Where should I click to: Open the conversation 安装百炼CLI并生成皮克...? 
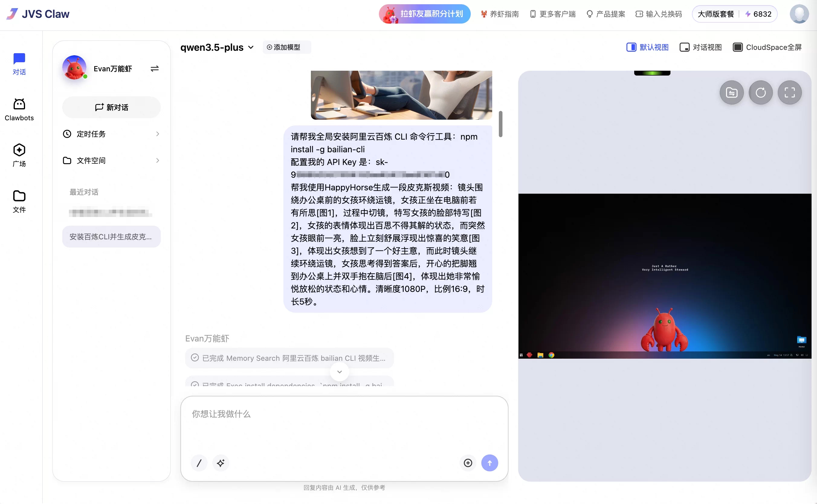coord(111,237)
